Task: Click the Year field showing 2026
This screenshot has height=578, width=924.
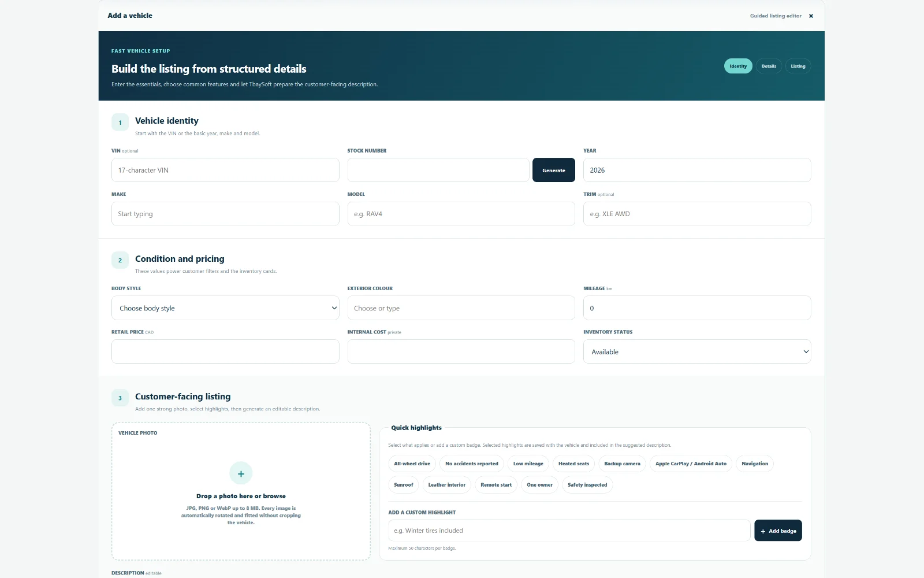Action: pyautogui.click(x=697, y=170)
